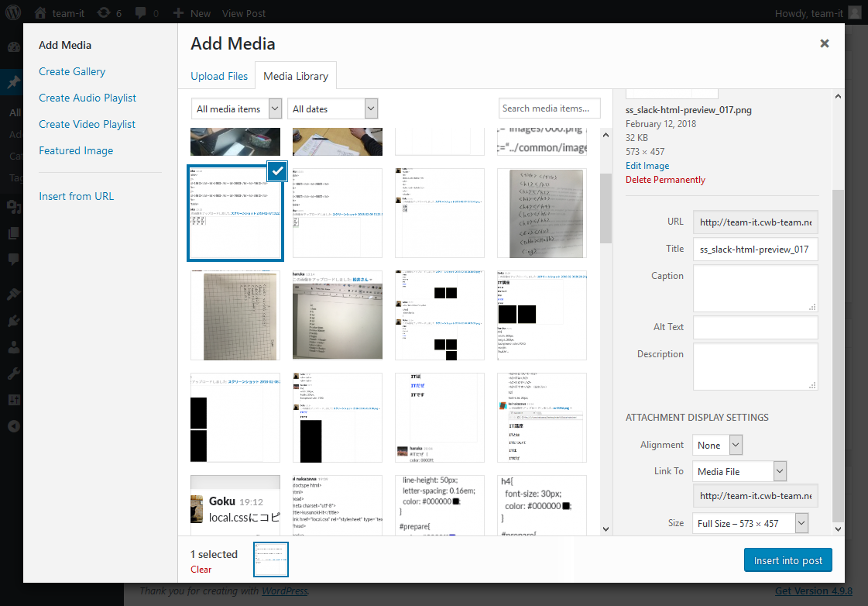
Task: Expand the Alignment dropdown
Action: point(718,446)
